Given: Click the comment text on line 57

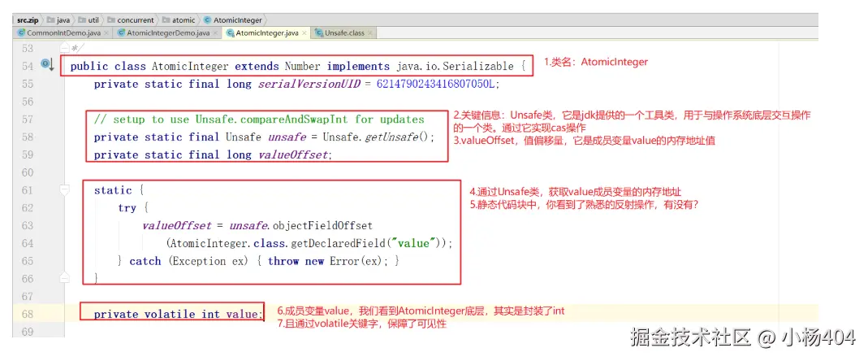Looking at the screenshot, I should (259, 120).
